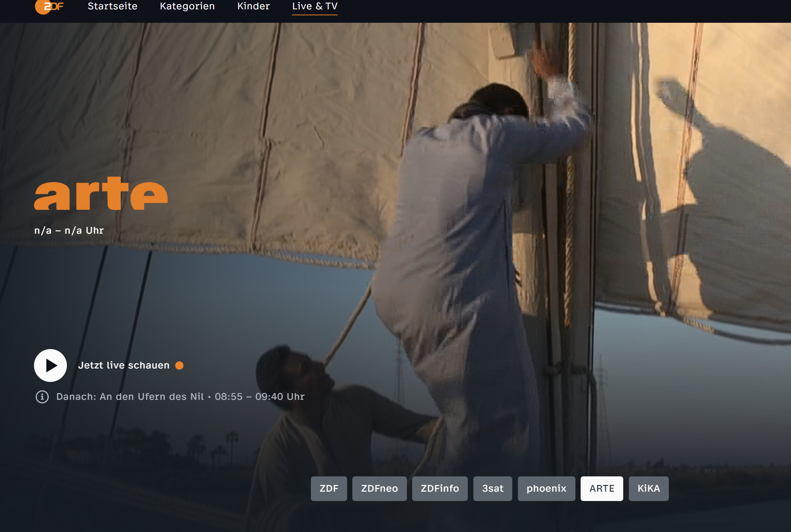Switch to the KiKA channel

pos(649,488)
